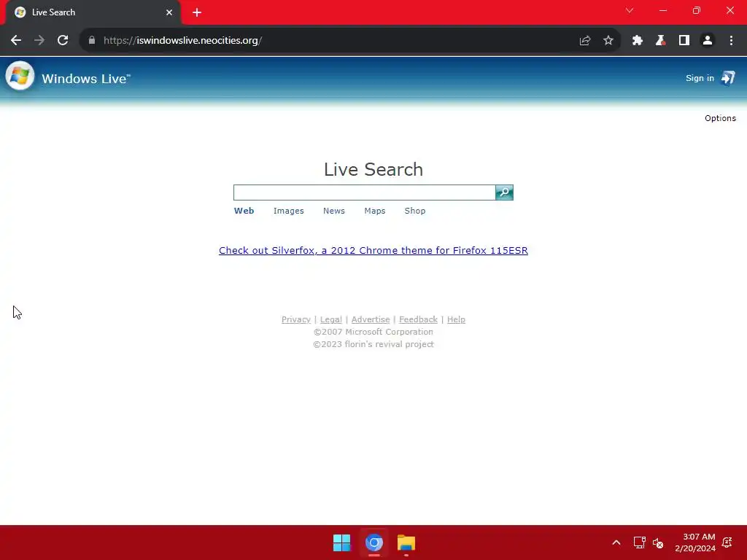
Task: Open the Options link
Action: 720,118
